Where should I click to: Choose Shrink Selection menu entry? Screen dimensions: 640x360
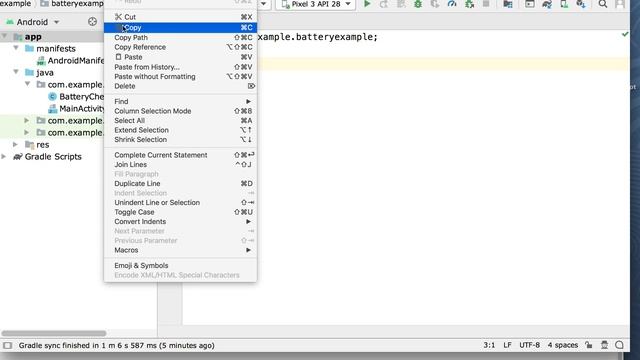(x=180, y=140)
